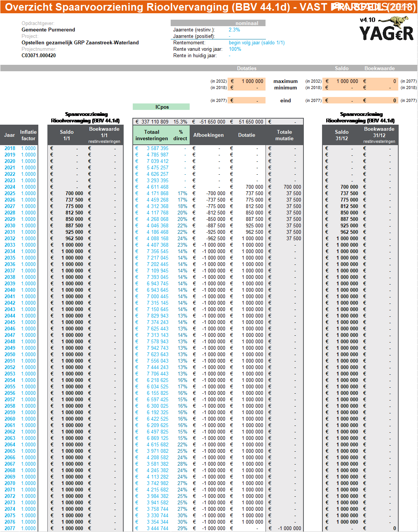418x532 pixels.
Task: Select the 29% direct value for 2077
Action: (182, 528)
